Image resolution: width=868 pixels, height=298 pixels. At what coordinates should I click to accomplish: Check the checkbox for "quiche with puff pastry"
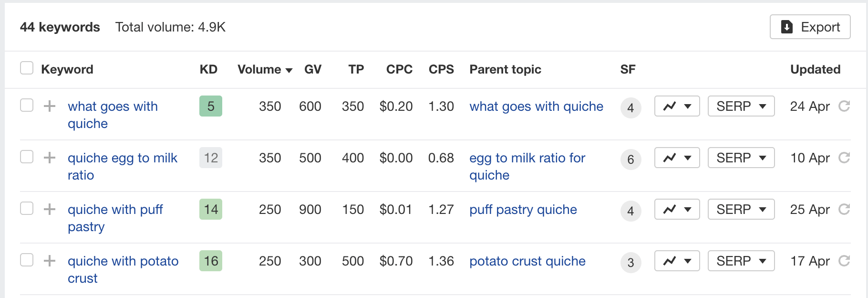click(x=27, y=209)
